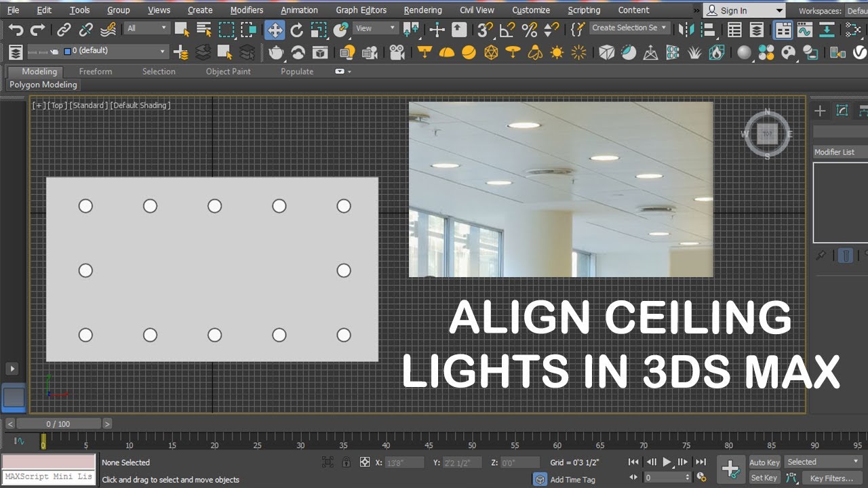Click the yellow geodesic sphere icon
This screenshot has width=868, height=488.
coord(491,52)
